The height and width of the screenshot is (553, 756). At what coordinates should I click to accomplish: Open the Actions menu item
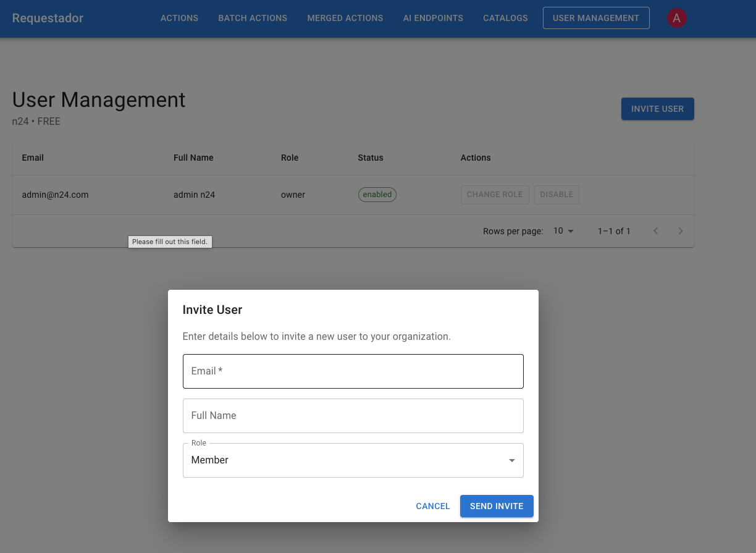(179, 18)
